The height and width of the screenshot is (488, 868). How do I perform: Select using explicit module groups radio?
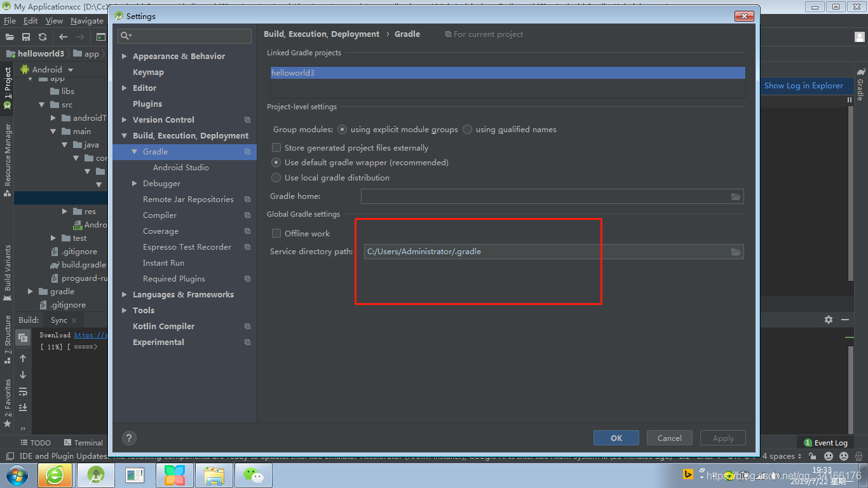tap(342, 130)
